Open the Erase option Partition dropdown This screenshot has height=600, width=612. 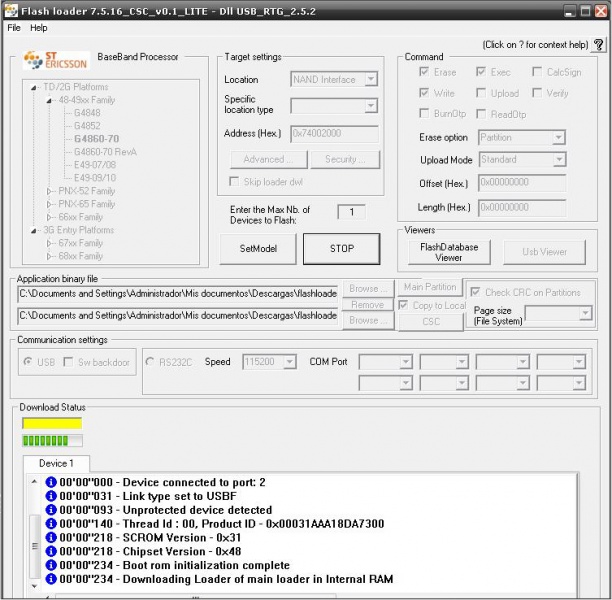click(x=559, y=137)
